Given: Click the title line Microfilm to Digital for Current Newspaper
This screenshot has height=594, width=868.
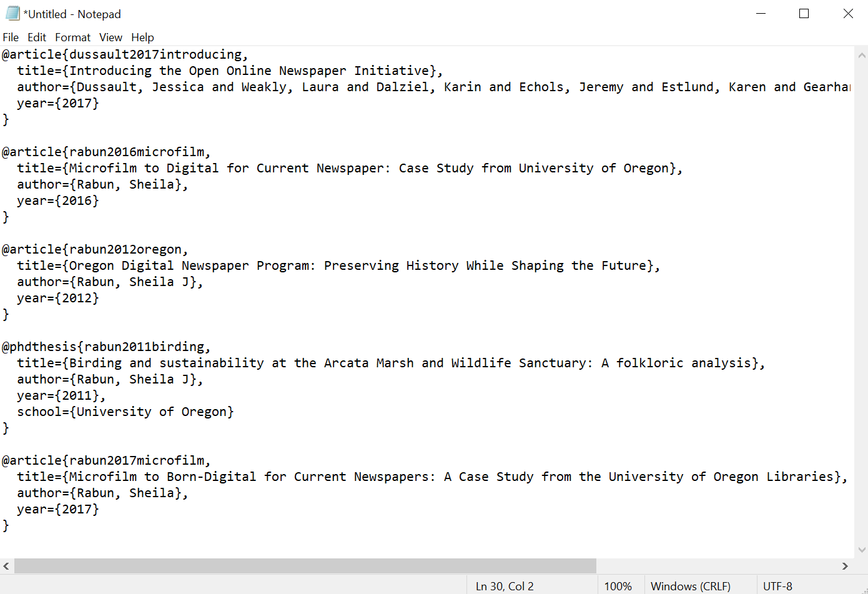Looking at the screenshot, I should click(350, 168).
